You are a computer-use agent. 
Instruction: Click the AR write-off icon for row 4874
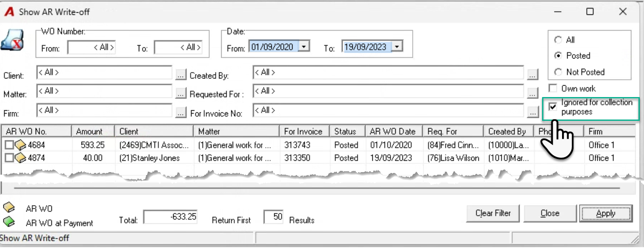tap(20, 158)
